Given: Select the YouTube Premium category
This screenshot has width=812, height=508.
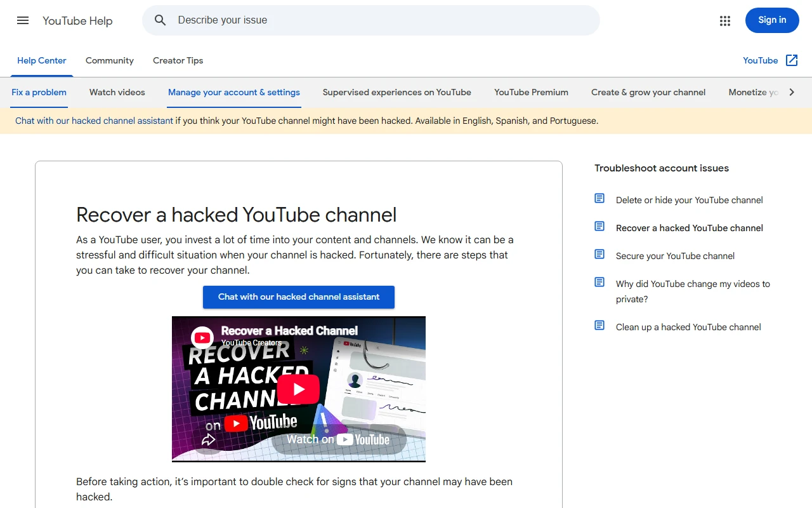Looking at the screenshot, I should [x=532, y=93].
